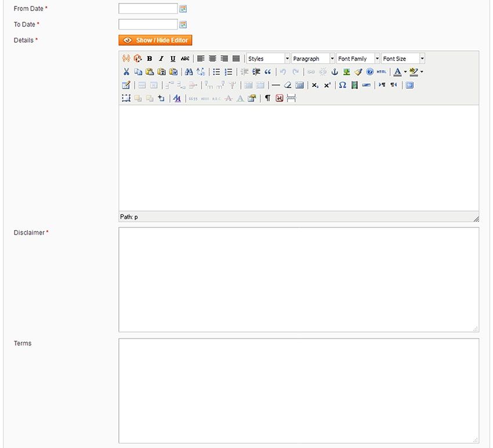Open the Font Family dropdown

pyautogui.click(x=358, y=59)
